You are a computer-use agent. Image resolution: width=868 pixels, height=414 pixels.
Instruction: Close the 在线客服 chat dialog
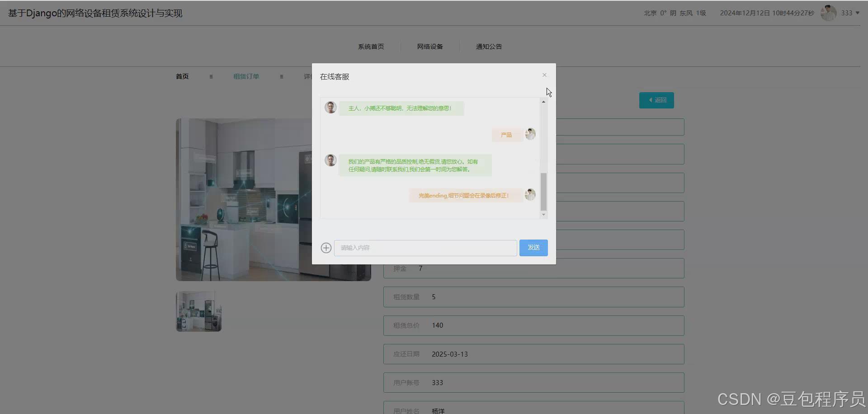tap(544, 75)
